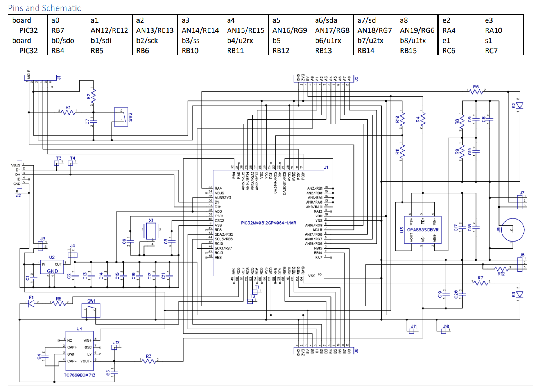Click the J10 test point symbol

(444, 331)
